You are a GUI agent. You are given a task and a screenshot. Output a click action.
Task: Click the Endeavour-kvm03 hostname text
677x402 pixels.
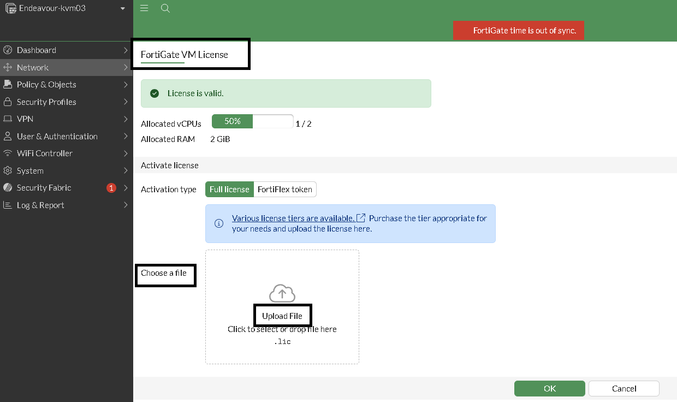[52, 8]
